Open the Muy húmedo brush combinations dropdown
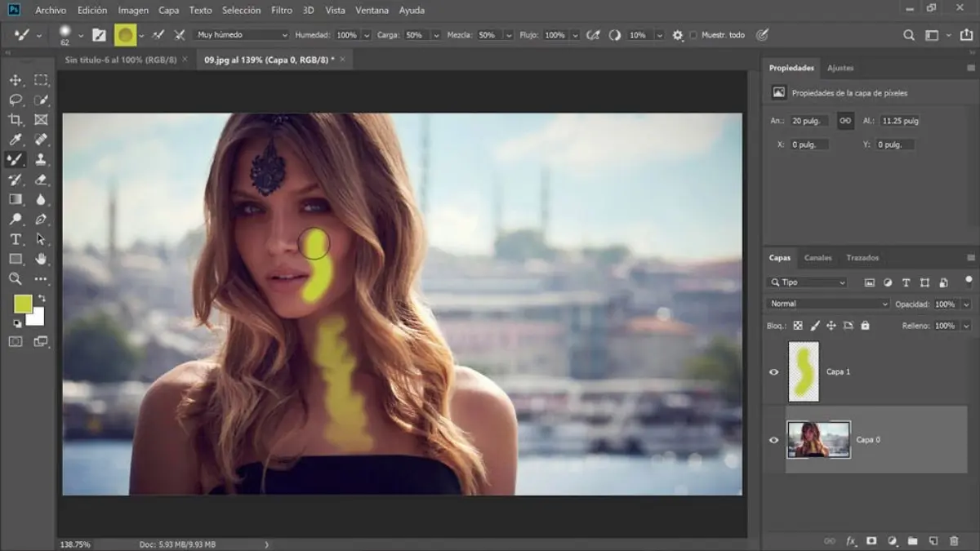This screenshot has height=551, width=980. [x=239, y=35]
